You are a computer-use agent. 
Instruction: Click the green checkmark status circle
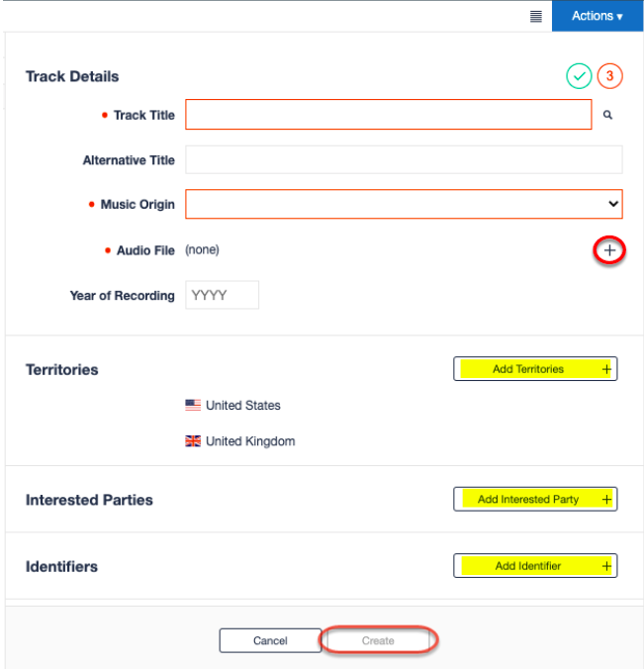[579, 76]
